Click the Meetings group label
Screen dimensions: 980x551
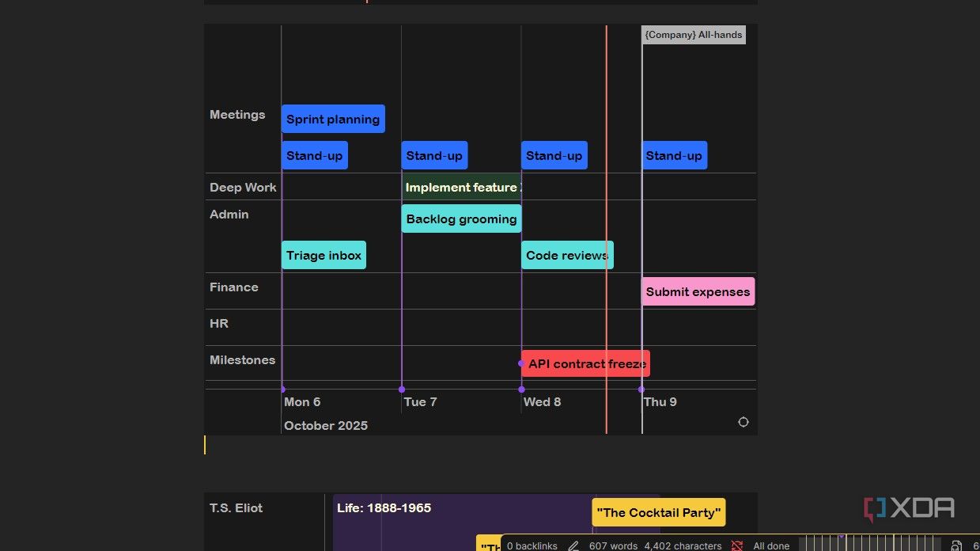tap(237, 114)
